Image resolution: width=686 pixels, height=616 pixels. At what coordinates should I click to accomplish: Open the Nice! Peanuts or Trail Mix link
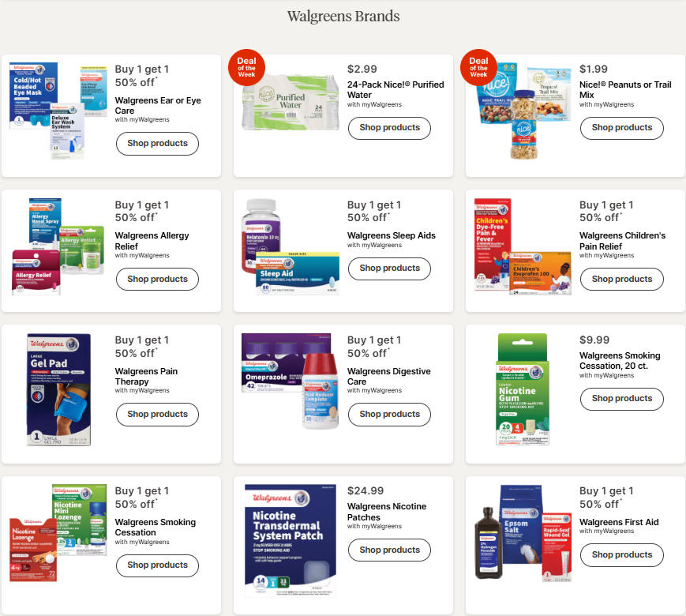pyautogui.click(x=625, y=89)
